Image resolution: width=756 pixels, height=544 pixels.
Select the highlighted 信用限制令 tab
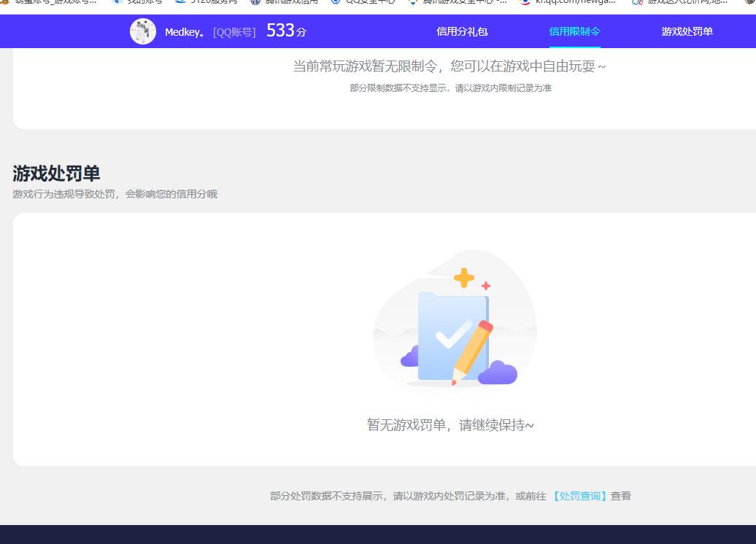pyautogui.click(x=574, y=31)
